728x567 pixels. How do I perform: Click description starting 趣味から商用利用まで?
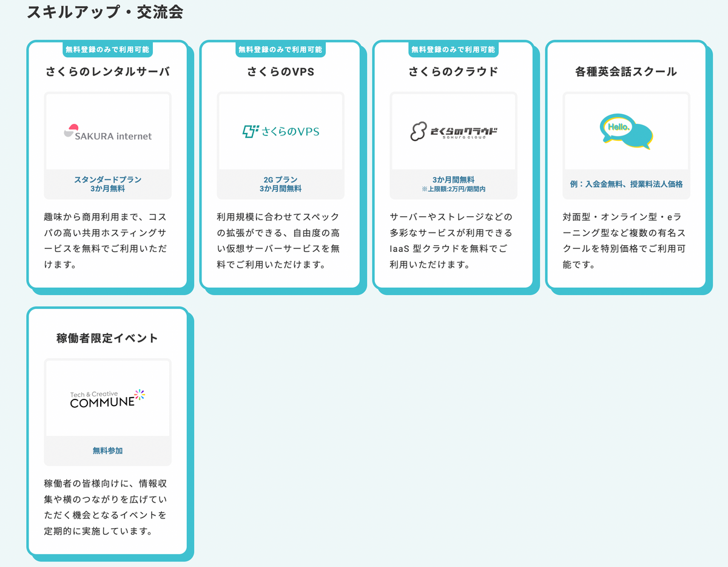(x=106, y=241)
